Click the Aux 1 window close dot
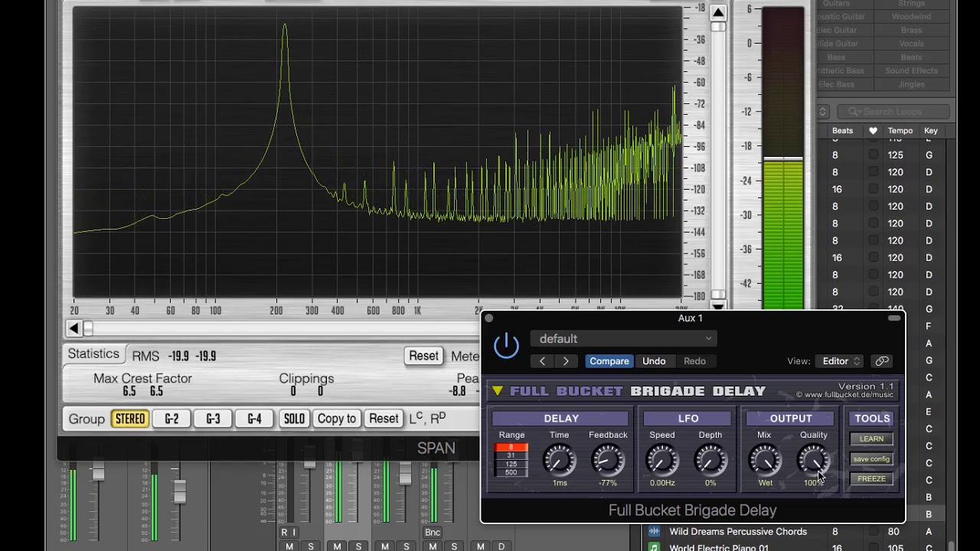 (489, 318)
